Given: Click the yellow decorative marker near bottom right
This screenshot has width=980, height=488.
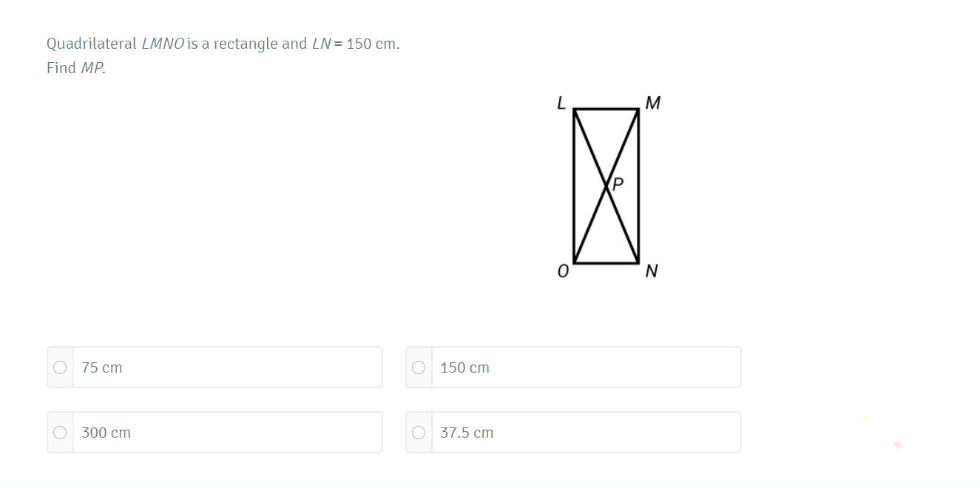Looking at the screenshot, I should tap(864, 418).
